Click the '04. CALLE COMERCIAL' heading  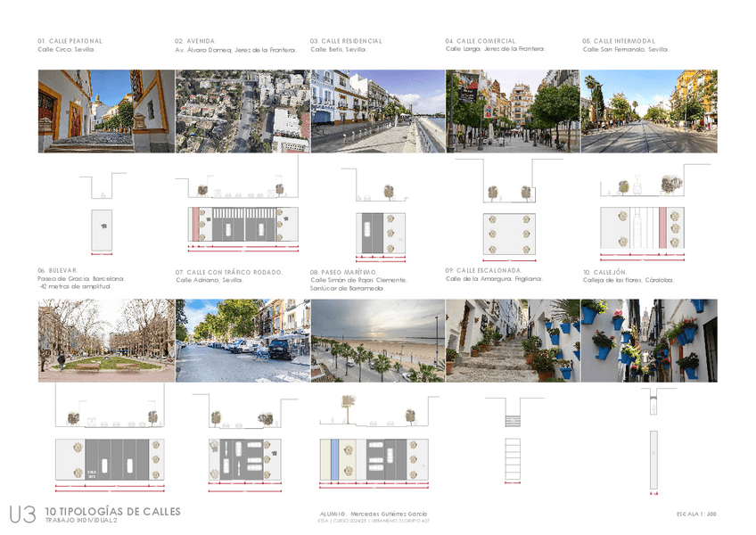coord(481,41)
